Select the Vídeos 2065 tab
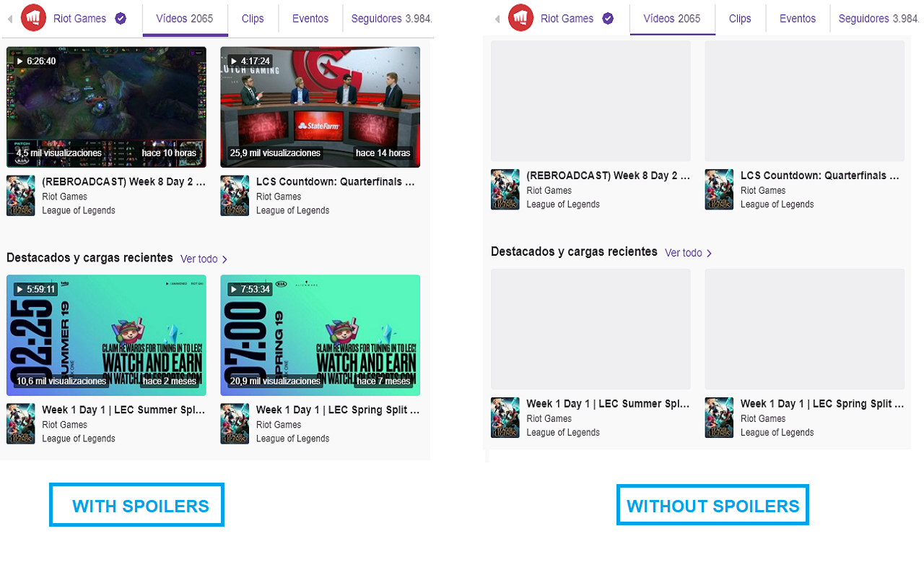924x578 pixels. [185, 18]
